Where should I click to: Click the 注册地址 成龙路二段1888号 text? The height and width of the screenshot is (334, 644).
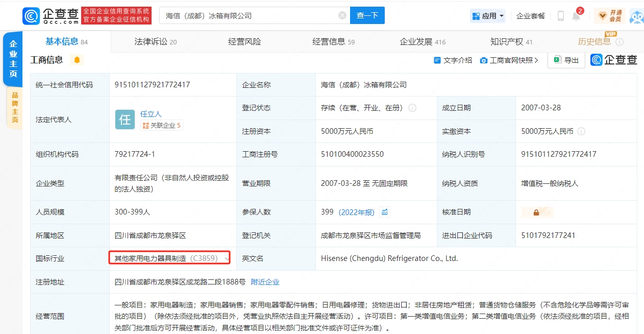(180, 282)
